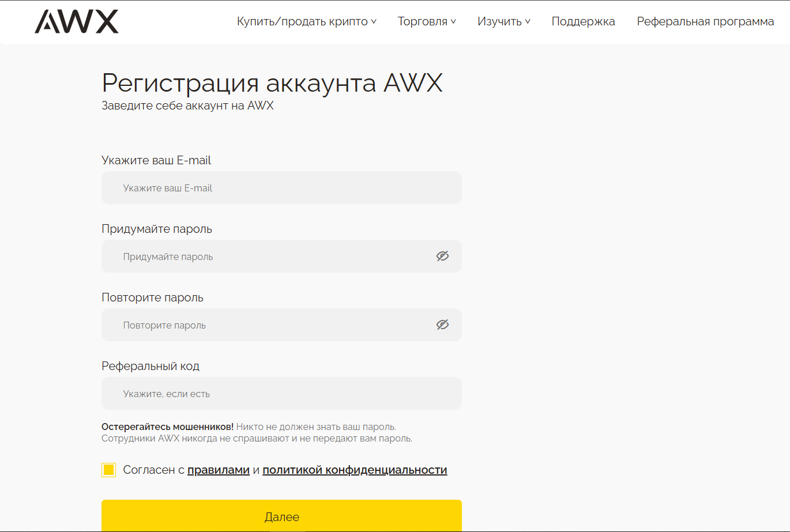Click the 'Повторите пароль' label above field

pyautogui.click(x=152, y=297)
